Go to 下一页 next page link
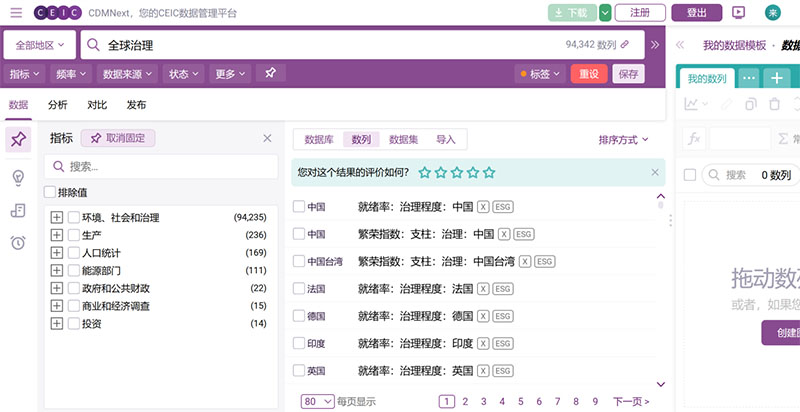The height and width of the screenshot is (412, 800). pyautogui.click(x=630, y=401)
